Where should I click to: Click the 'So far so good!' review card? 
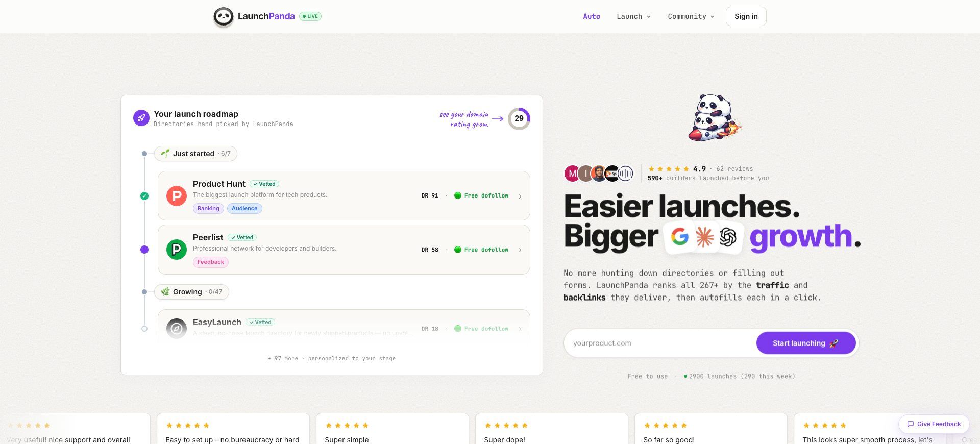(711, 429)
